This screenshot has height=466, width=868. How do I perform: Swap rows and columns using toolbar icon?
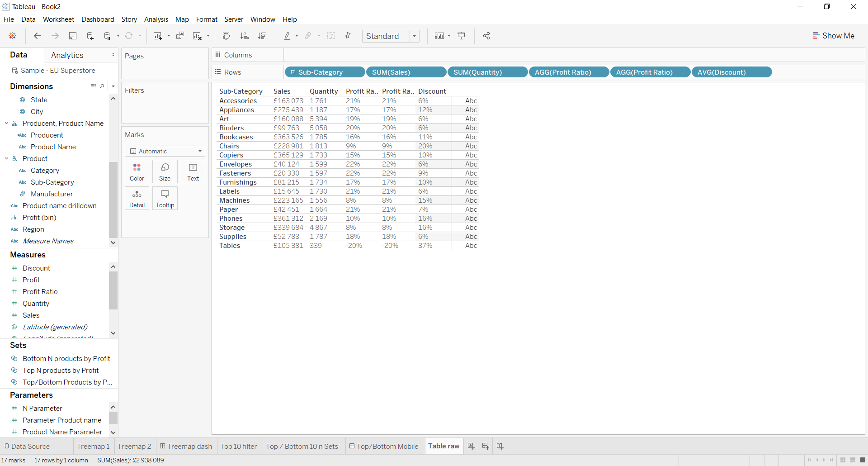pyautogui.click(x=226, y=36)
